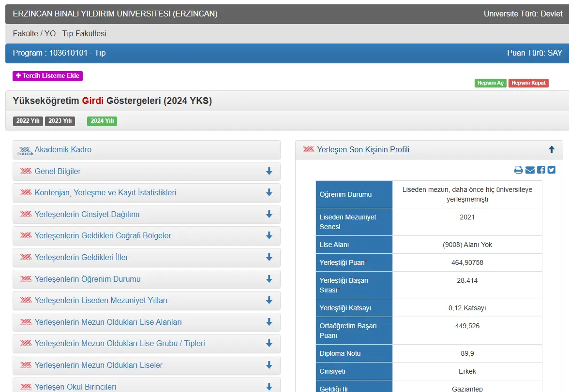Click the Yükseköğretim Girdi Göstergeleri heading

click(x=112, y=101)
